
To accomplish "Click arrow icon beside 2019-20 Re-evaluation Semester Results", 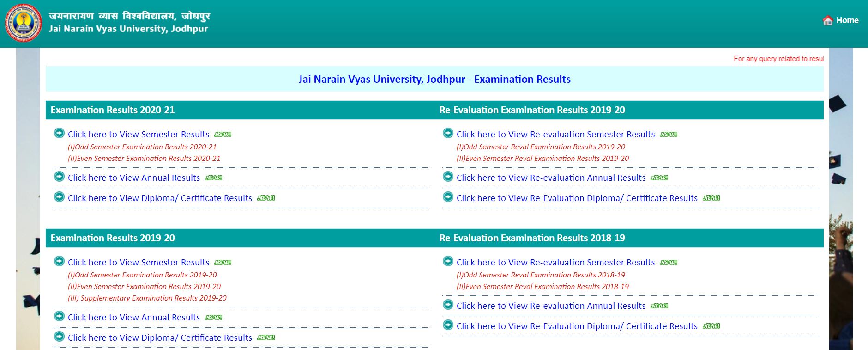I will (x=448, y=133).
